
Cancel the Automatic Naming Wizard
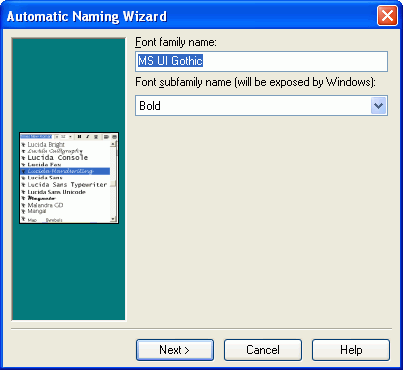click(x=263, y=350)
